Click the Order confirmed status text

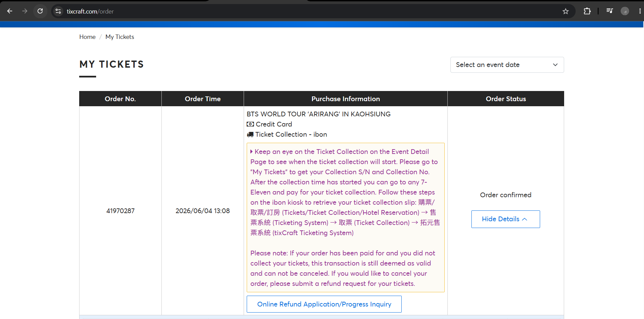[506, 195]
